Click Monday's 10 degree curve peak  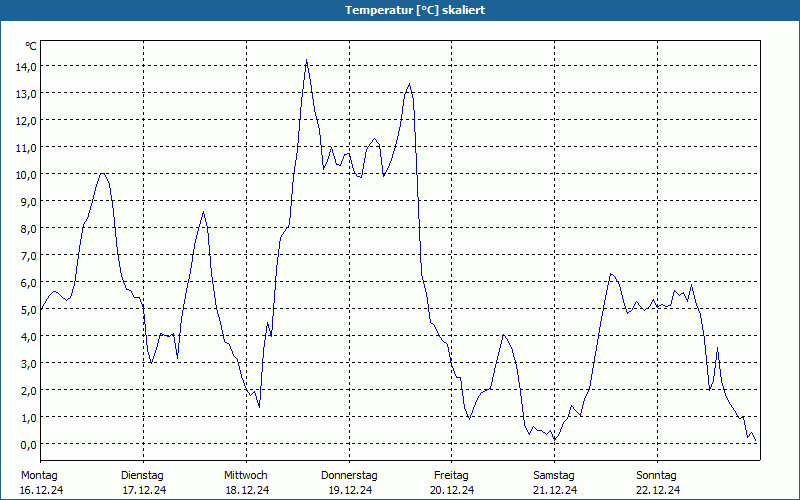click(103, 173)
